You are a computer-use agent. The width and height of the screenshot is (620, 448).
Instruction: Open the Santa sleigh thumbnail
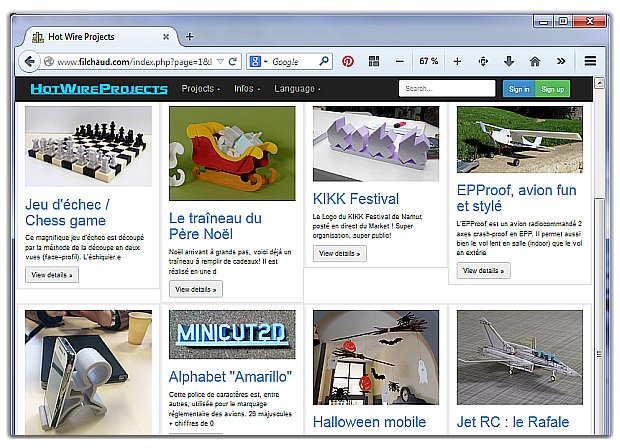pos(232,153)
